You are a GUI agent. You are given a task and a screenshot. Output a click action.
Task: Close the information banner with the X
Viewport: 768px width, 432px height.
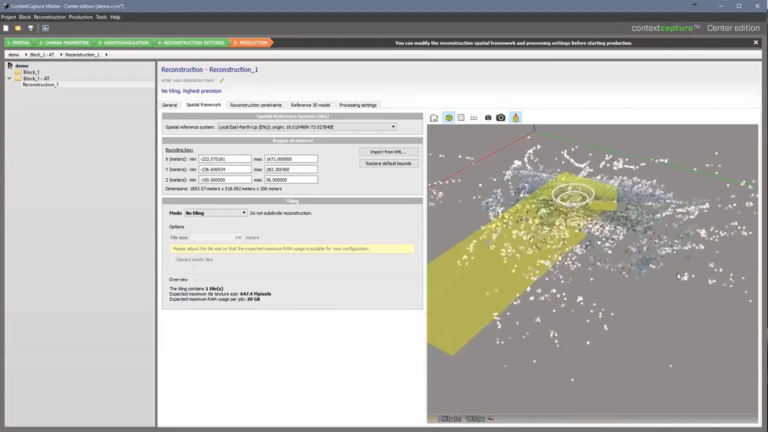pyautogui.click(x=756, y=43)
